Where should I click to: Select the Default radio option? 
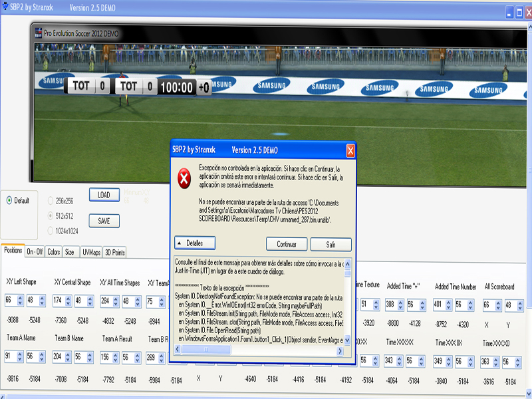(x=9, y=200)
